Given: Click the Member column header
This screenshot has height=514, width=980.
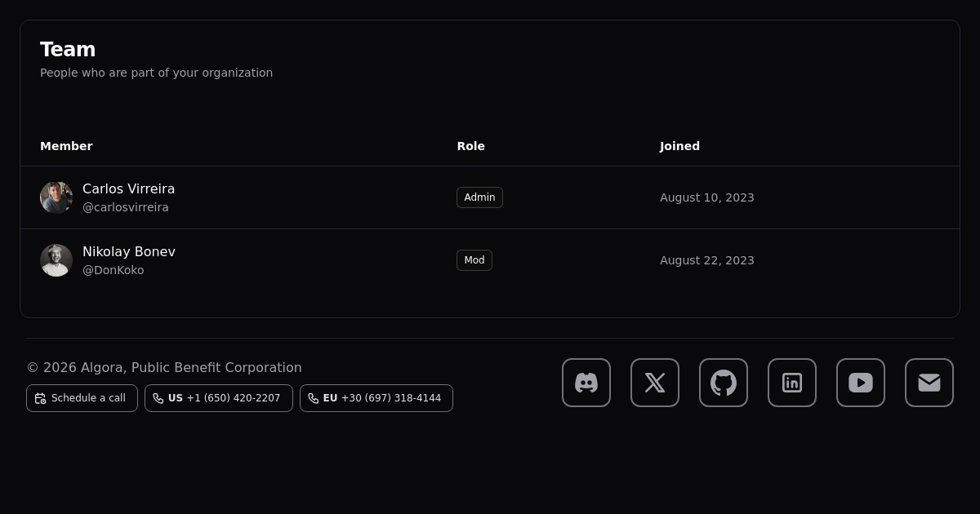Looking at the screenshot, I should [66, 146].
